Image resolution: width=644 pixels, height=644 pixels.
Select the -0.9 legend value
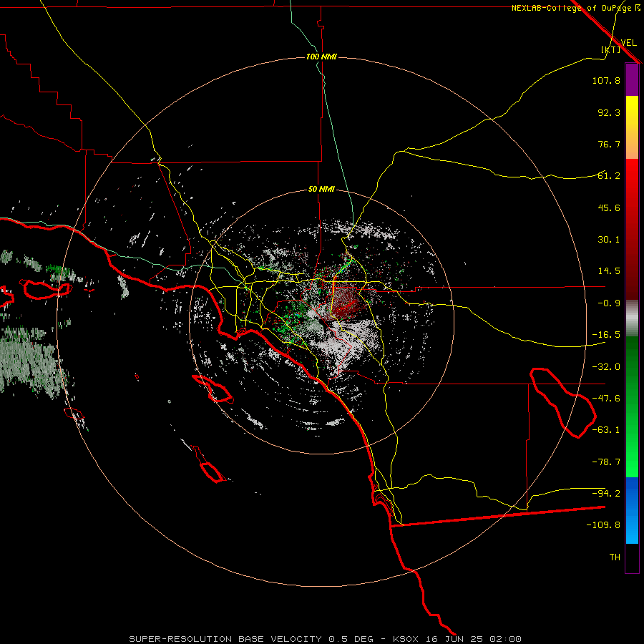[609, 303]
